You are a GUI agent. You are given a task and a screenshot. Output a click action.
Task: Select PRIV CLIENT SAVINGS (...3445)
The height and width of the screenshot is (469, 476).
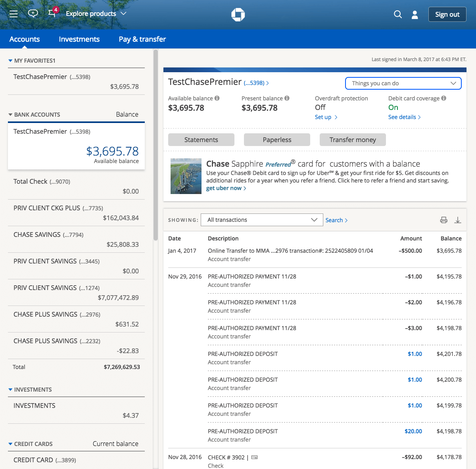76,266
